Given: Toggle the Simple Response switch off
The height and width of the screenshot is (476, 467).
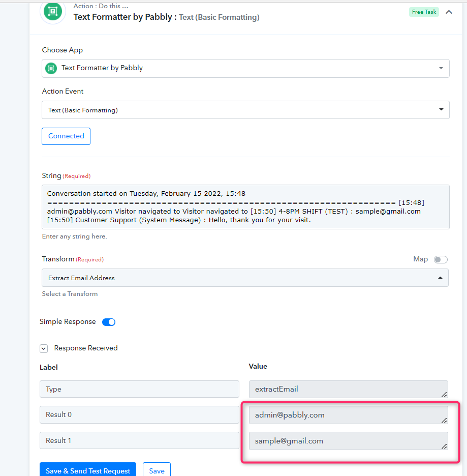Looking at the screenshot, I should tap(109, 322).
